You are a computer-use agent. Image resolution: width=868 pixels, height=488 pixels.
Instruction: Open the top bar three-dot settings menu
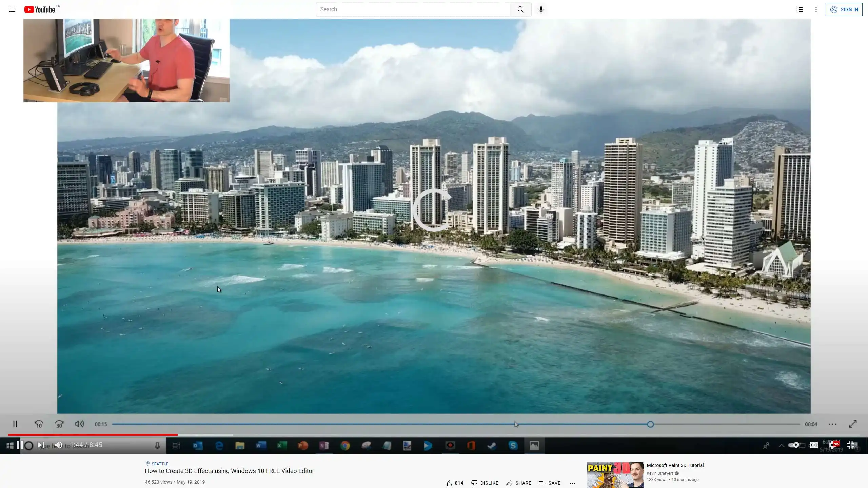[816, 9]
